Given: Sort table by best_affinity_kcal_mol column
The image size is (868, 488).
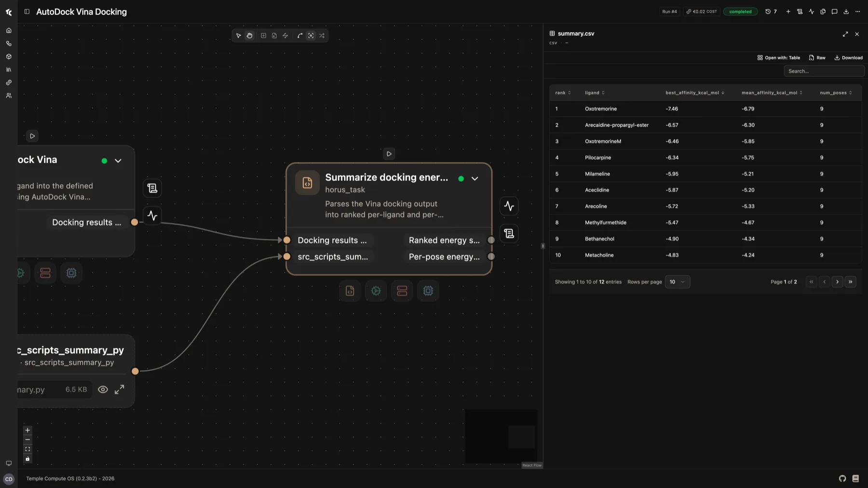Looking at the screenshot, I should (x=695, y=93).
